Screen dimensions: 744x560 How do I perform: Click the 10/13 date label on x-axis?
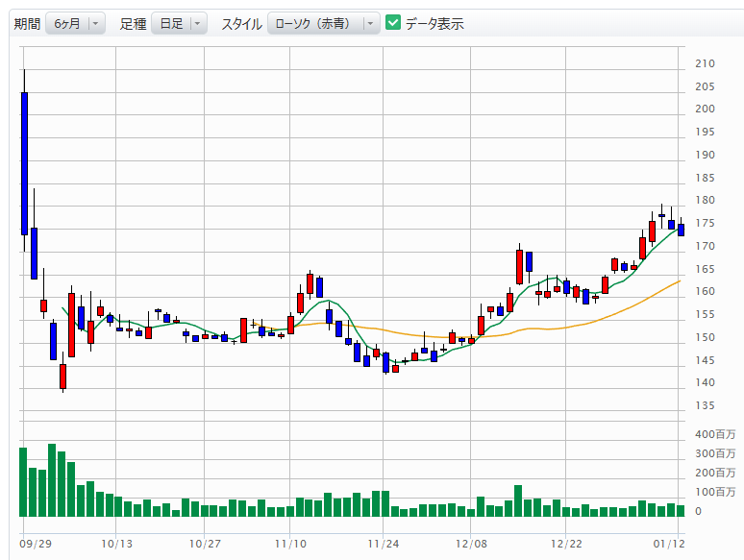pos(115,544)
